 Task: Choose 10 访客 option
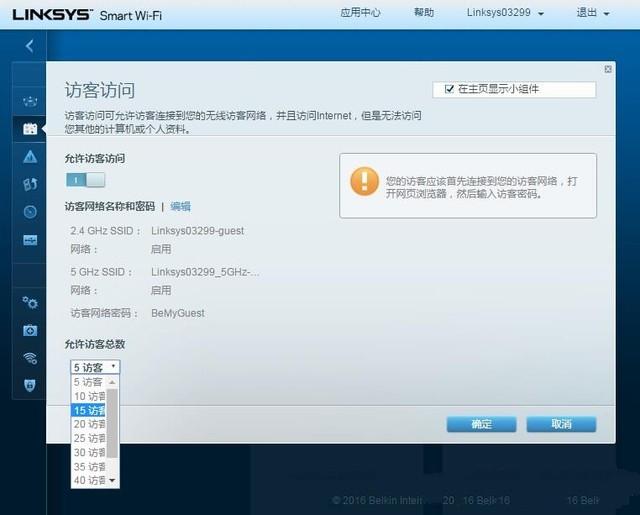[x=89, y=396]
